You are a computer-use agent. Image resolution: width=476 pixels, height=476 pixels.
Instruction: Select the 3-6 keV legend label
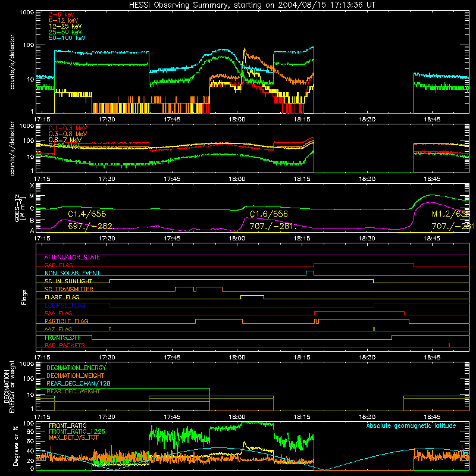pos(62,14)
